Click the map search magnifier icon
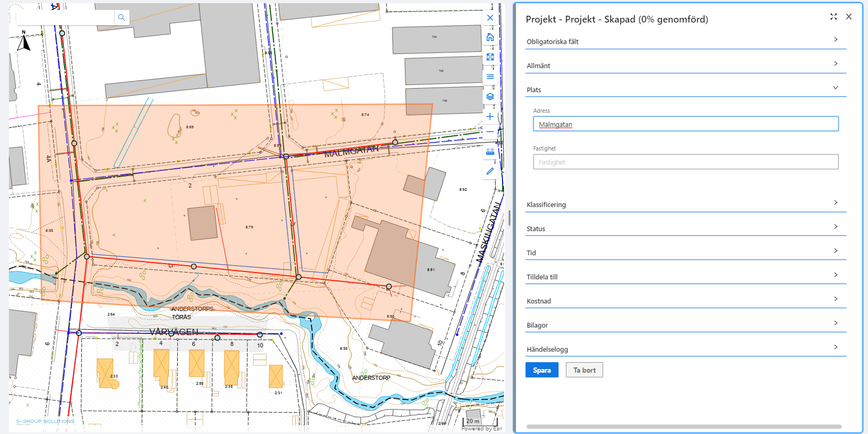Image resolution: width=868 pixels, height=434 pixels. coord(122,17)
